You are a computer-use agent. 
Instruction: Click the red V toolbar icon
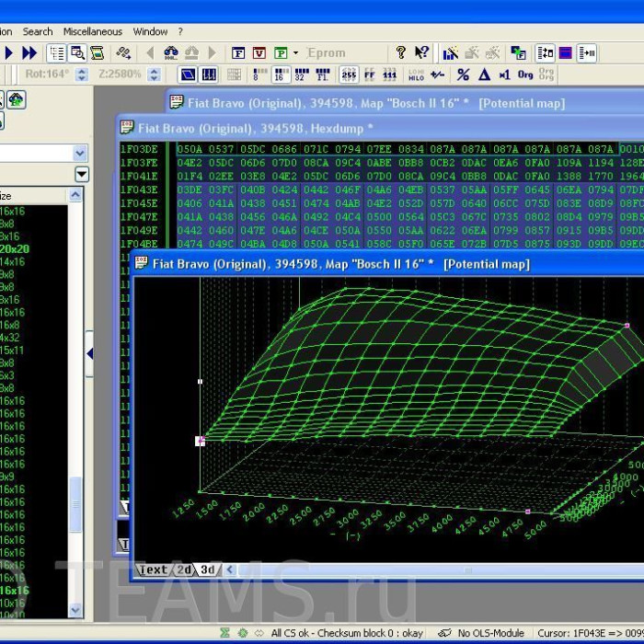(x=259, y=52)
